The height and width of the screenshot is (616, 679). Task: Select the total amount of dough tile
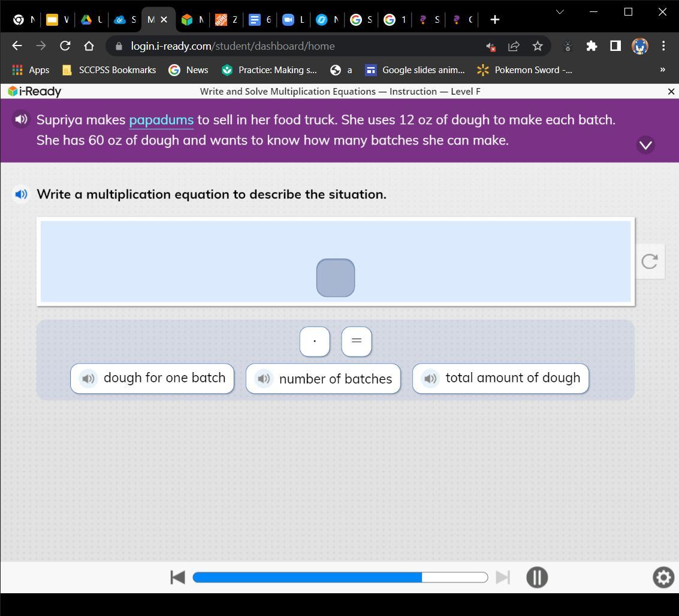512,378
